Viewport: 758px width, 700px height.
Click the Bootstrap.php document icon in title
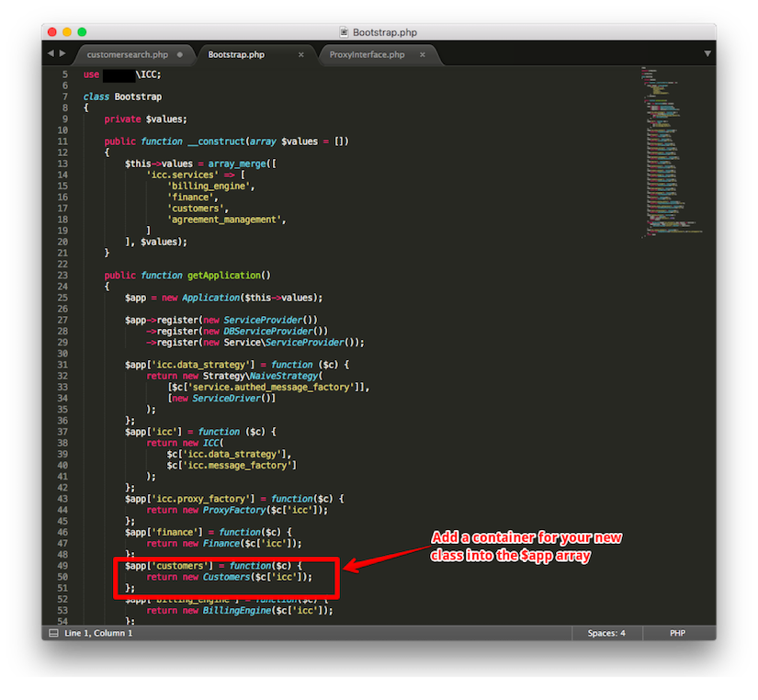click(x=344, y=32)
